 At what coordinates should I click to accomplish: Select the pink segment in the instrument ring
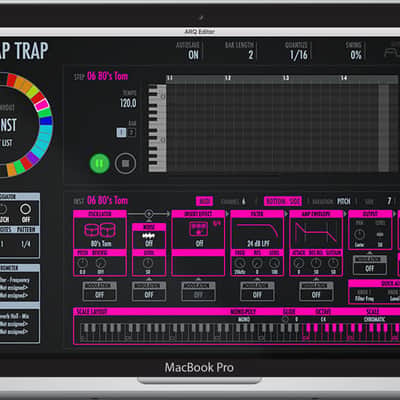(42, 105)
